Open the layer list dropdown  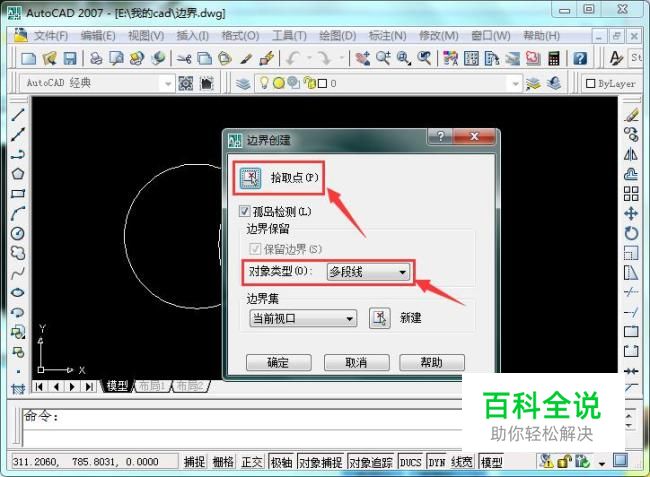[515, 84]
